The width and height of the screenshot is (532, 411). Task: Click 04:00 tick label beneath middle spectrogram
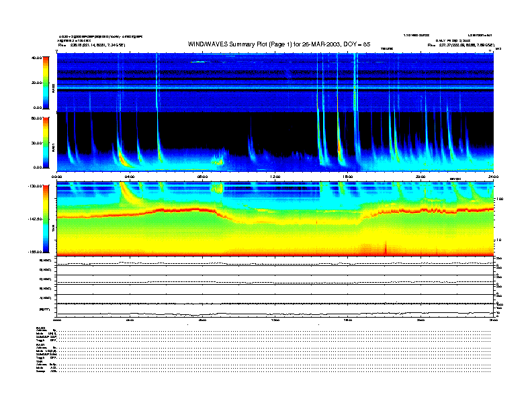[130, 177]
